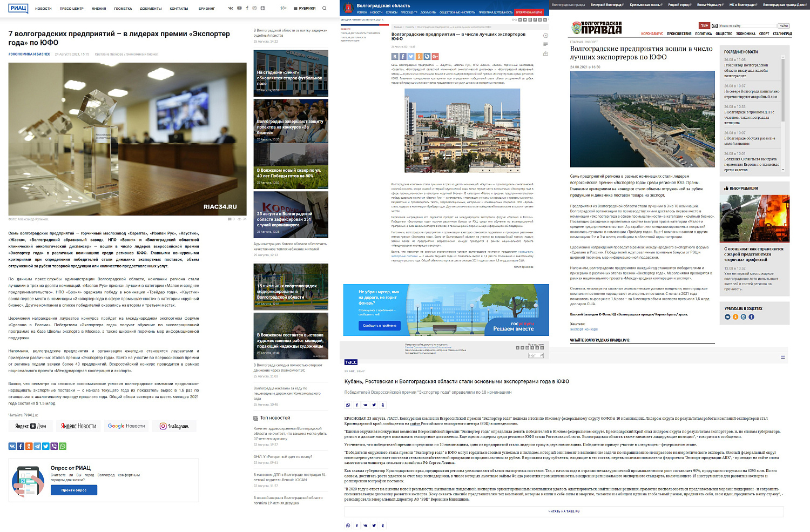810x532 pixels.
Task: Open the '15 школьных спортплощадок' news card
Action: (x=291, y=287)
